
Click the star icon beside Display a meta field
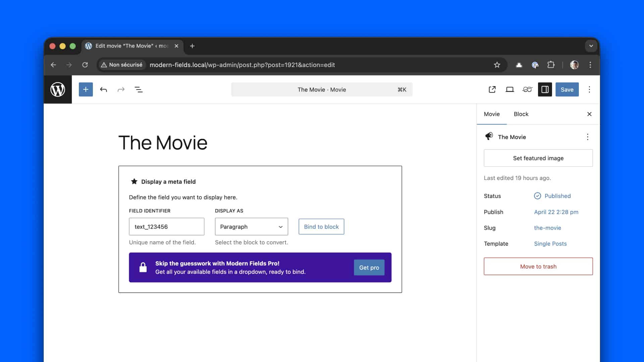click(134, 181)
